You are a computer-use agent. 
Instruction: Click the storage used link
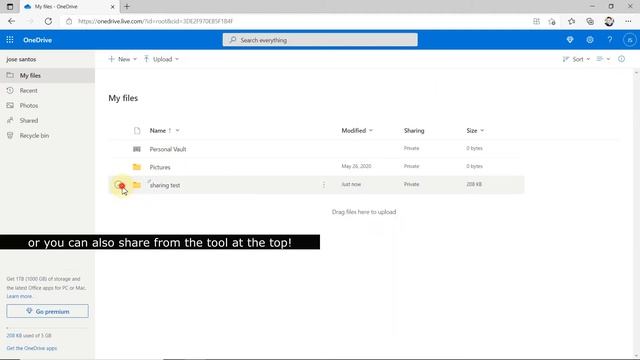coord(29,336)
